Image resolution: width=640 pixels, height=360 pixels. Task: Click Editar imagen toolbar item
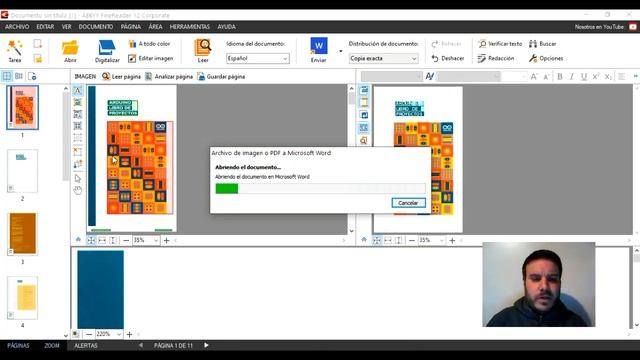[x=151, y=58]
